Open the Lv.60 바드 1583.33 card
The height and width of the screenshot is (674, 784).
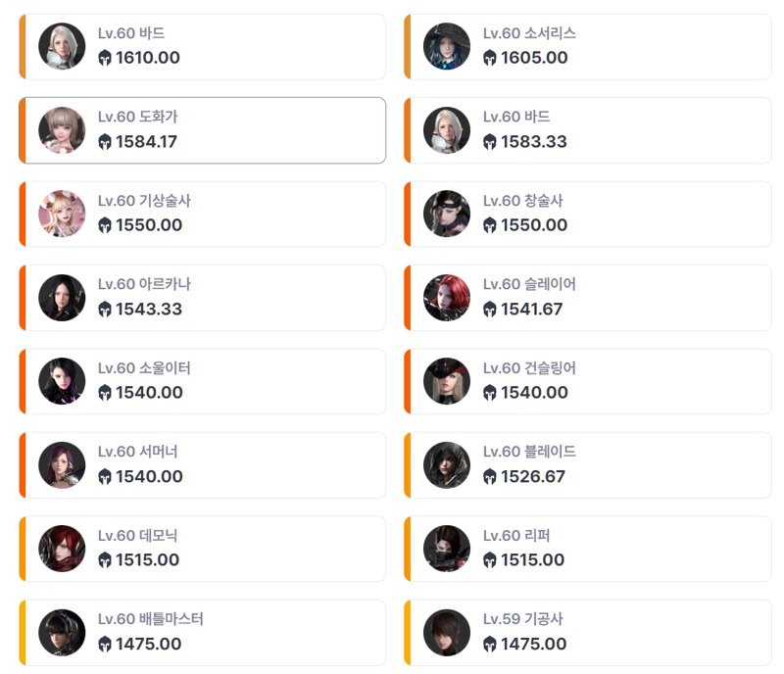click(x=588, y=130)
